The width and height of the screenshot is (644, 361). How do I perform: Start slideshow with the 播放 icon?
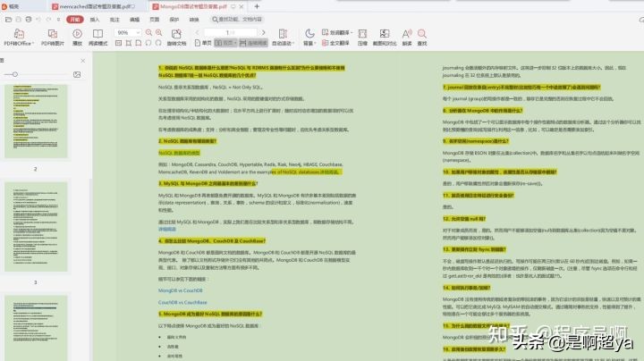(77, 34)
